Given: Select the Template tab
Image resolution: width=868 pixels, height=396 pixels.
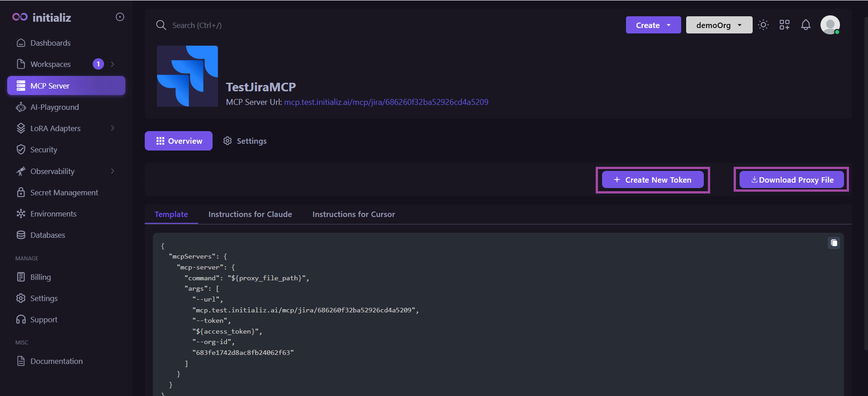Looking at the screenshot, I should click(171, 214).
